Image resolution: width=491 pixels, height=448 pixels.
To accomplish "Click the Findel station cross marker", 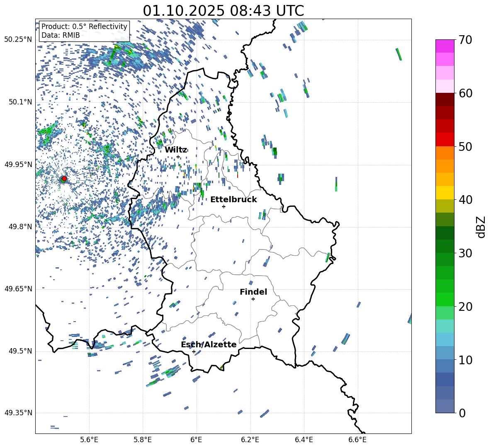I will 253,299.
